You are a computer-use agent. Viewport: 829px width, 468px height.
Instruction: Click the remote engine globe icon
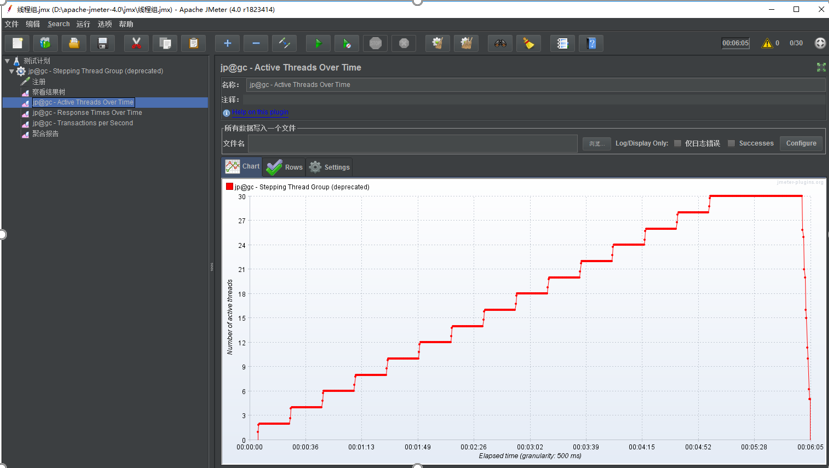[820, 43]
